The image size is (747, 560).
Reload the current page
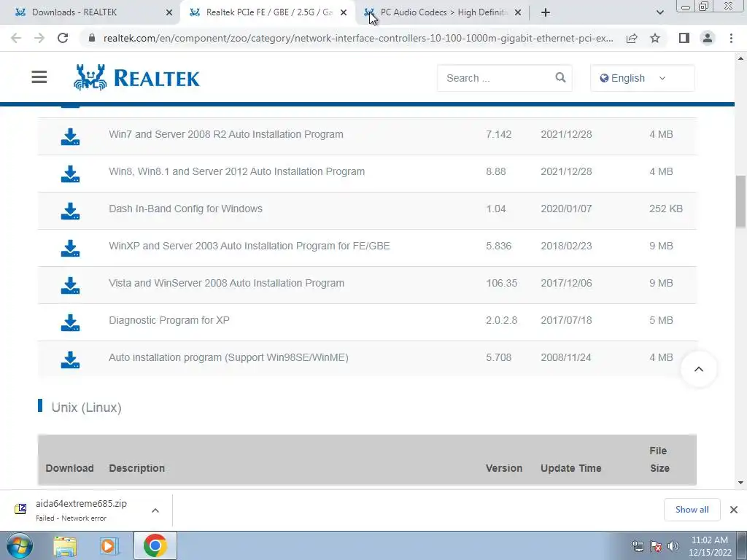[x=63, y=38]
